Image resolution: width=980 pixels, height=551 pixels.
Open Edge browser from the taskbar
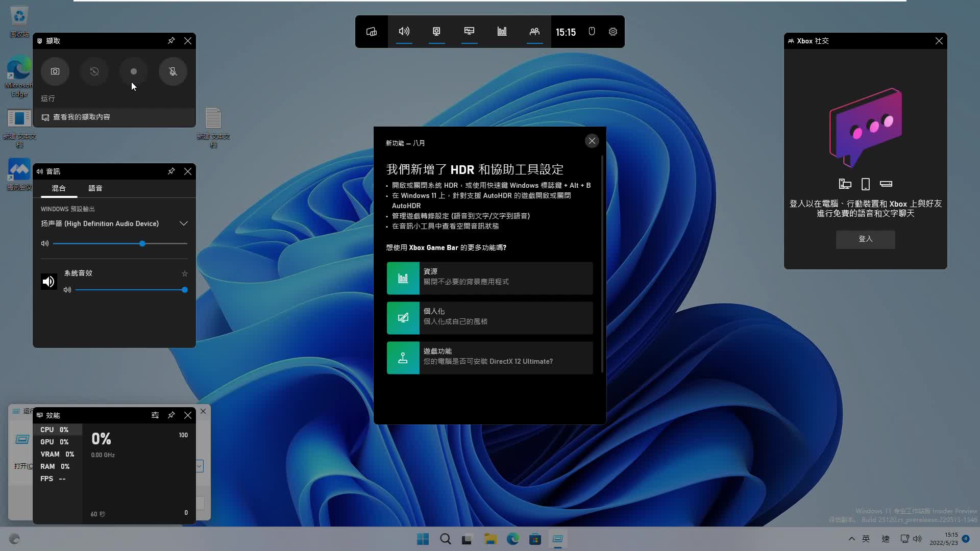coord(512,539)
